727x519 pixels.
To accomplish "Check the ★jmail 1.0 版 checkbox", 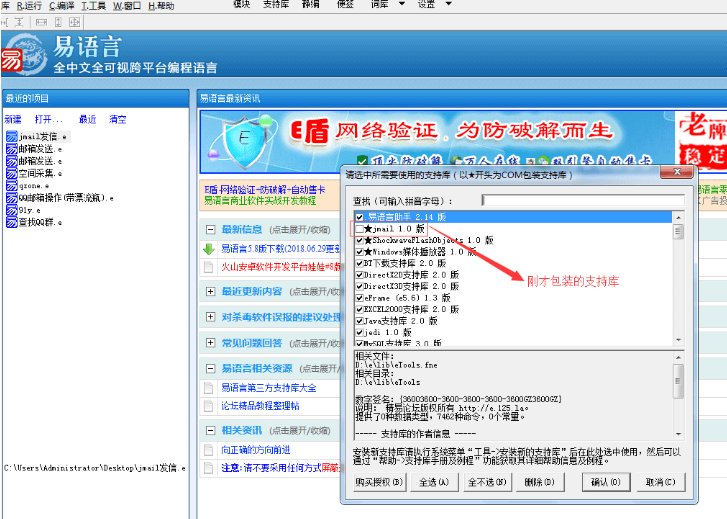I will tap(359, 229).
